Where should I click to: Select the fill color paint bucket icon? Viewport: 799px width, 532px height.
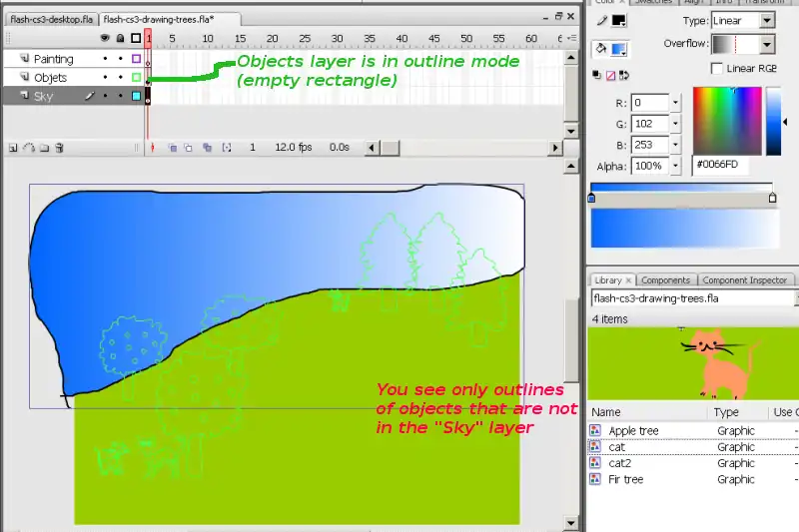601,48
